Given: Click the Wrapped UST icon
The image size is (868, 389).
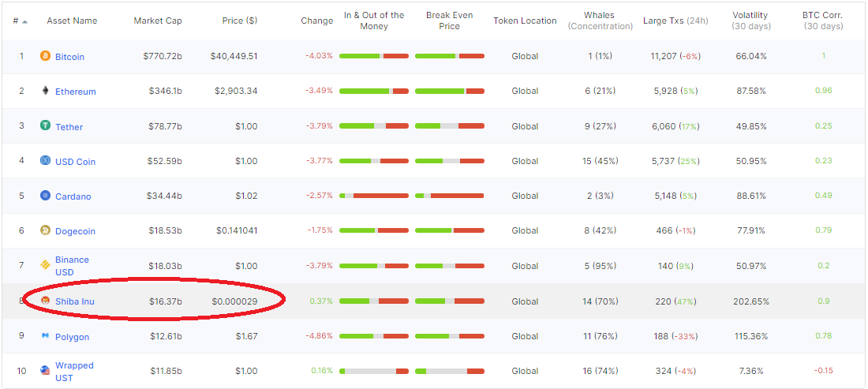Looking at the screenshot, I should tap(46, 371).
